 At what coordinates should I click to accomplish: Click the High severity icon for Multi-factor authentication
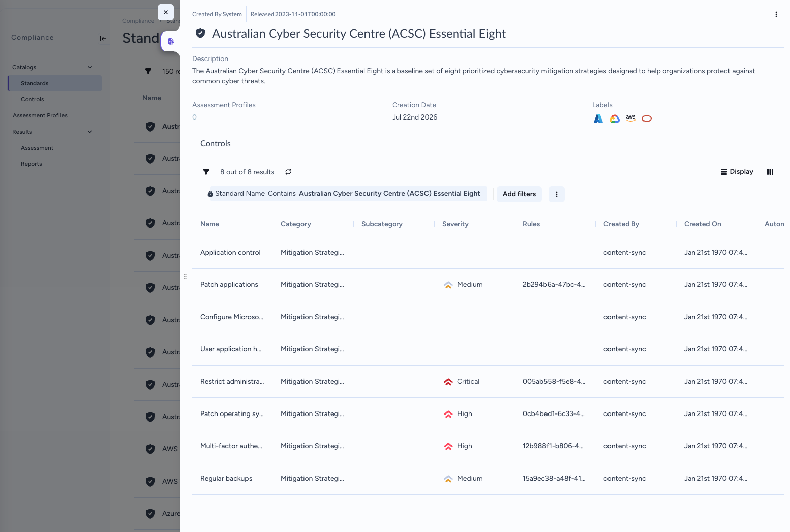(448, 446)
